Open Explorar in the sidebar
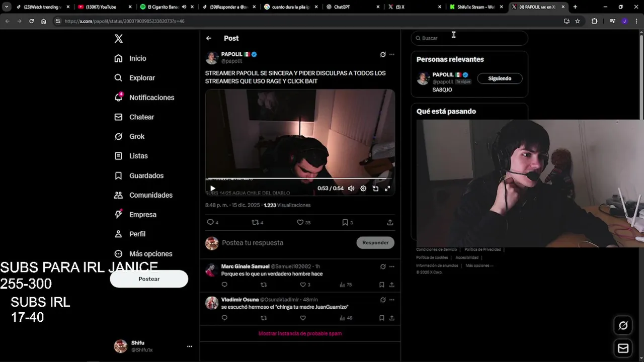The height and width of the screenshot is (362, 644). click(x=134, y=78)
